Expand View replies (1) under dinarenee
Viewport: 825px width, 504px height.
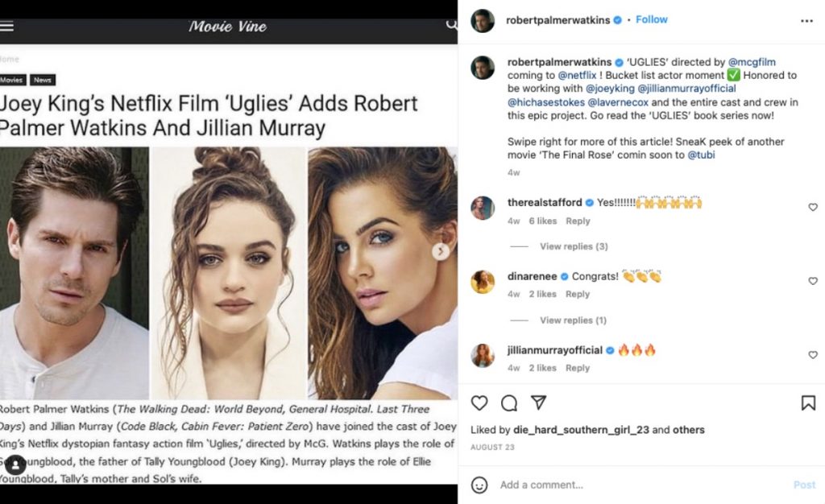tap(573, 320)
